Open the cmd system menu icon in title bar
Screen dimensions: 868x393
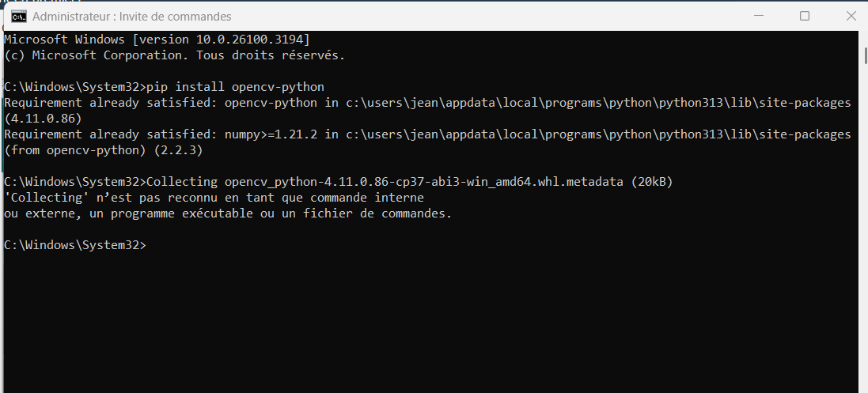click(19, 17)
